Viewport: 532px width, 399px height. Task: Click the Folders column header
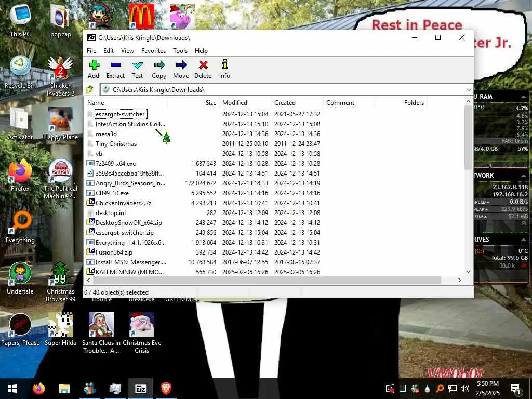401,103
